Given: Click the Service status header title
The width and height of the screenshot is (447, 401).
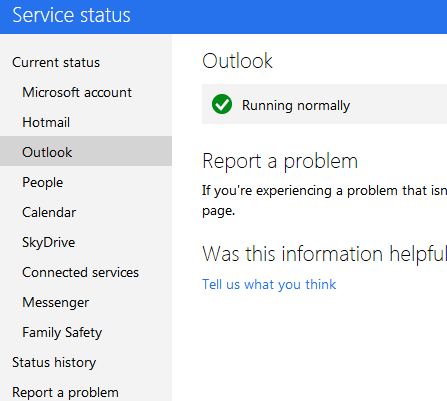Looking at the screenshot, I should point(71,15).
